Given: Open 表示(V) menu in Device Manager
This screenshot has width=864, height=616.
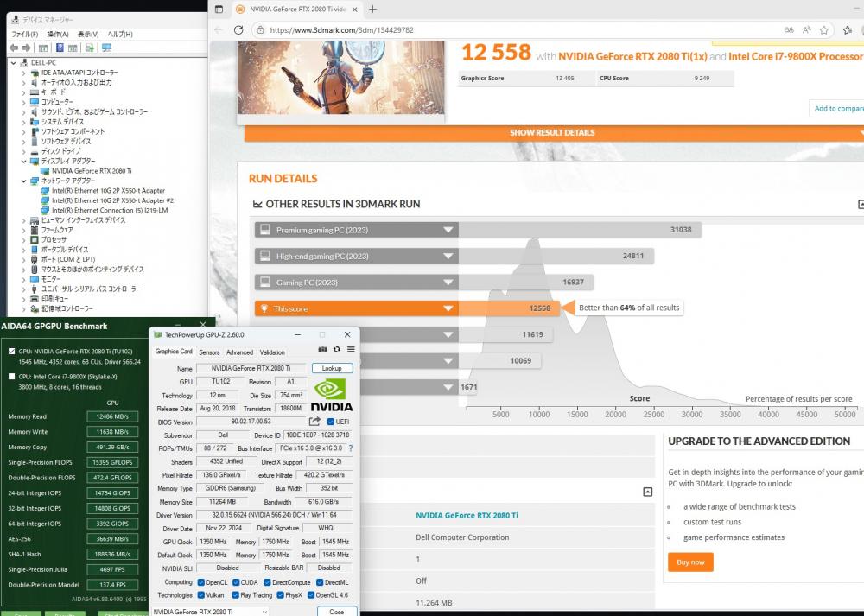Looking at the screenshot, I should 88,35.
